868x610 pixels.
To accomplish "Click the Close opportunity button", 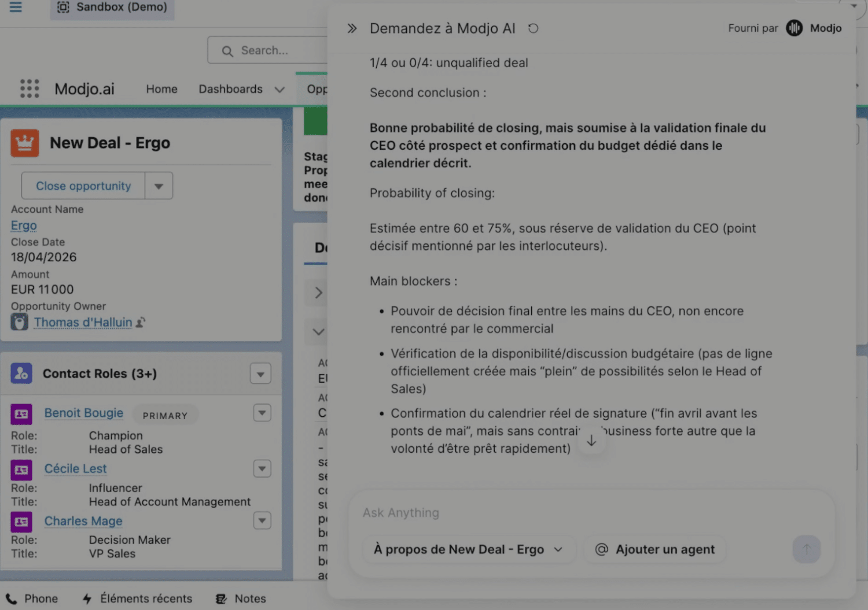I will pos(83,186).
